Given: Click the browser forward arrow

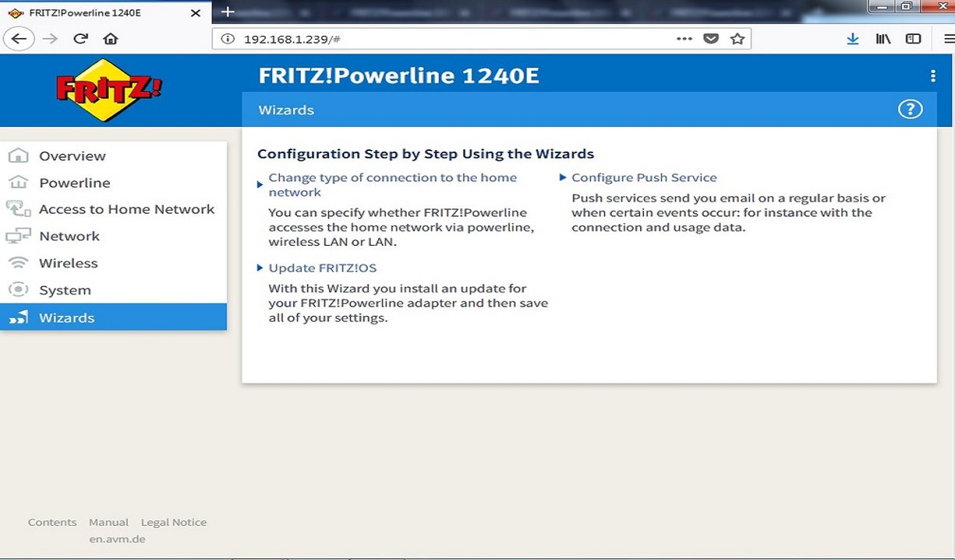Looking at the screenshot, I should [51, 39].
